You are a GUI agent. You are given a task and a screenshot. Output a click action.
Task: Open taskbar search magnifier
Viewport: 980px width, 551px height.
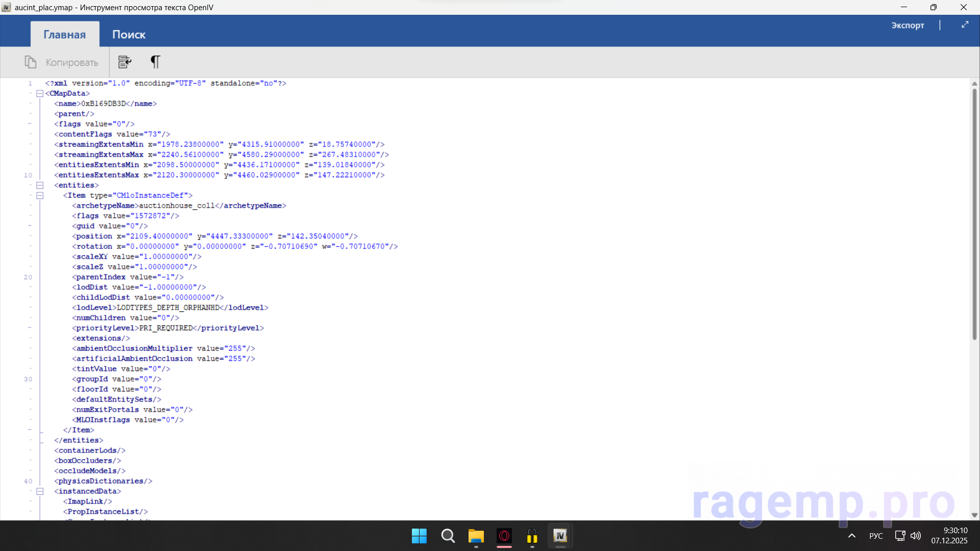coord(448,536)
